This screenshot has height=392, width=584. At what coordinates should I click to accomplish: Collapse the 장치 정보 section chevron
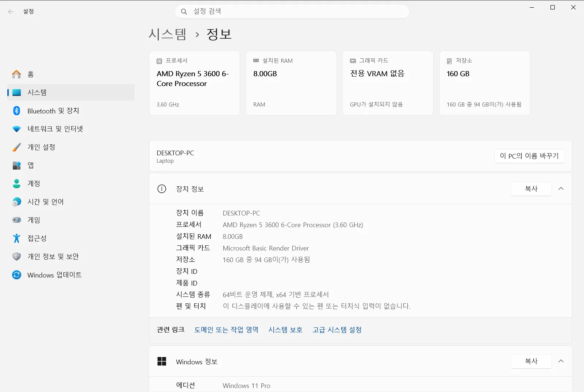pyautogui.click(x=561, y=189)
